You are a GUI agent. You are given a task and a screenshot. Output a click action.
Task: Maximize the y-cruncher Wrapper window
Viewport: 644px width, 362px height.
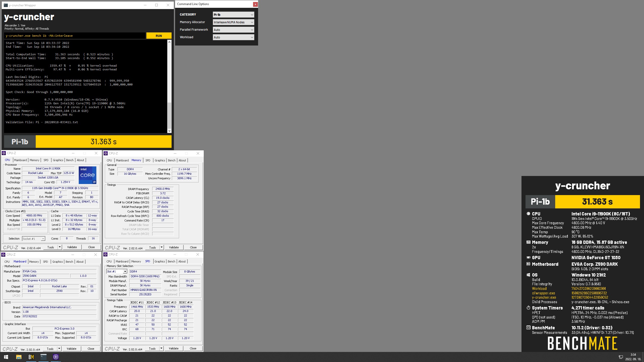[x=156, y=5]
